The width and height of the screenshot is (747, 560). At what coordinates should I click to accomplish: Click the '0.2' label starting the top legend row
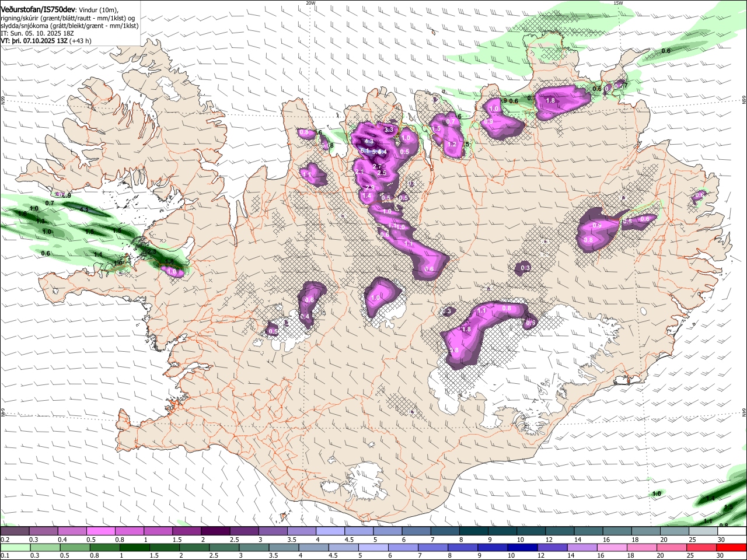tap(5, 540)
